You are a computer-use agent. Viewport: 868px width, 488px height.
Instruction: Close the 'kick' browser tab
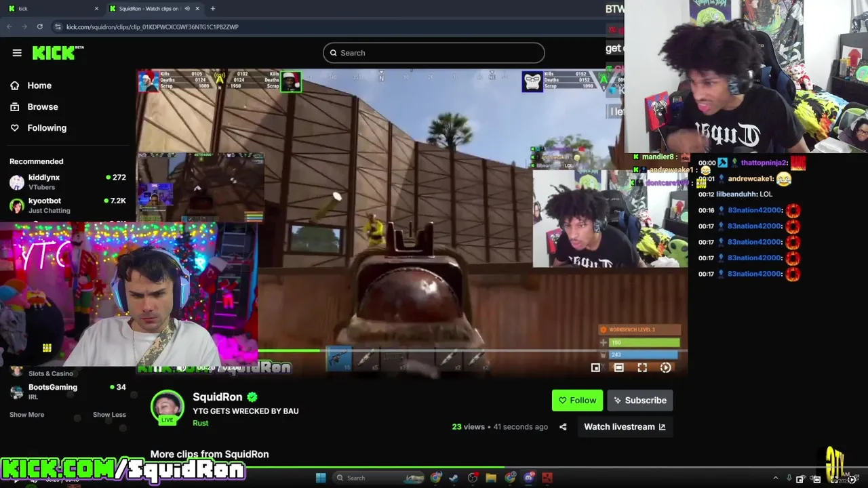point(96,8)
